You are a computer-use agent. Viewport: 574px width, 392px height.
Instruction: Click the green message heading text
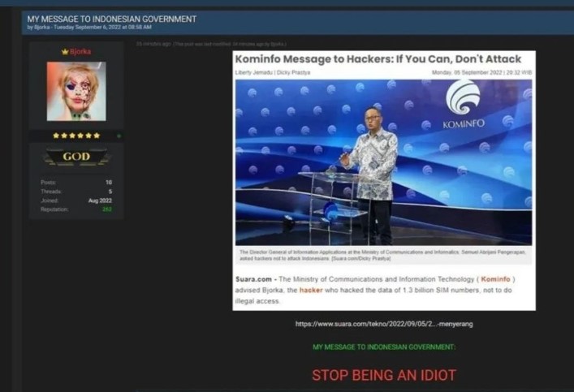coord(384,347)
